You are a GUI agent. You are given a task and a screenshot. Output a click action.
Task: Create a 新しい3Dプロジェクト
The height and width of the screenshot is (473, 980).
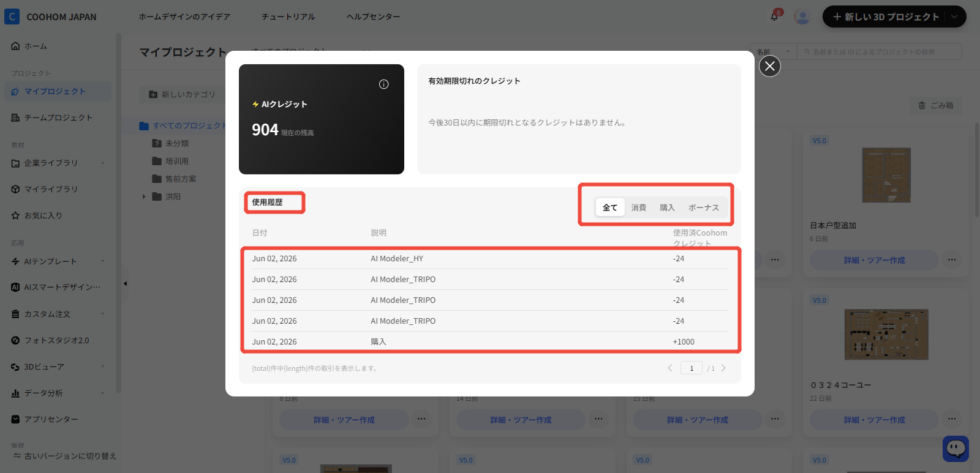click(x=886, y=17)
